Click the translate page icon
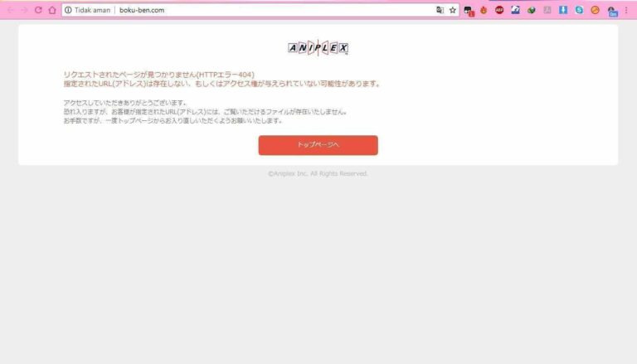The height and width of the screenshot is (364, 637). [x=440, y=10]
